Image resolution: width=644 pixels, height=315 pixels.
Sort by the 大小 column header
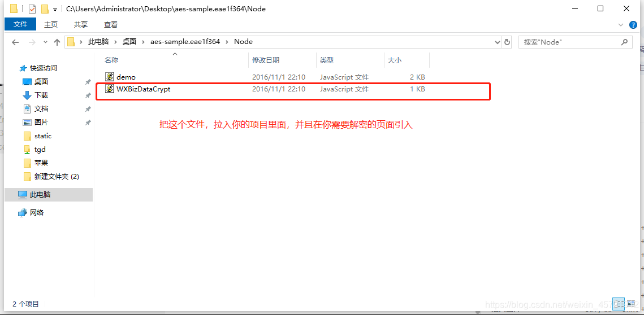[395, 60]
